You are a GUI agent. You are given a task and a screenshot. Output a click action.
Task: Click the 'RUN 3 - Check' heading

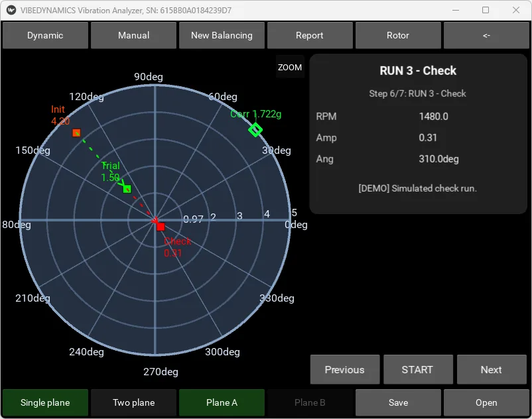click(418, 70)
